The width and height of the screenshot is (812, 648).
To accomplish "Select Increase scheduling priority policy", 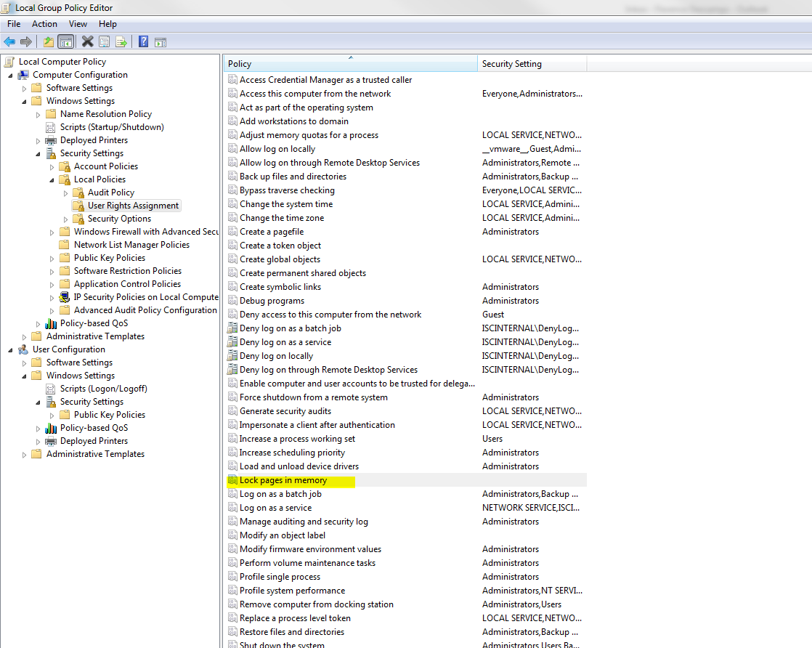I will coord(292,453).
